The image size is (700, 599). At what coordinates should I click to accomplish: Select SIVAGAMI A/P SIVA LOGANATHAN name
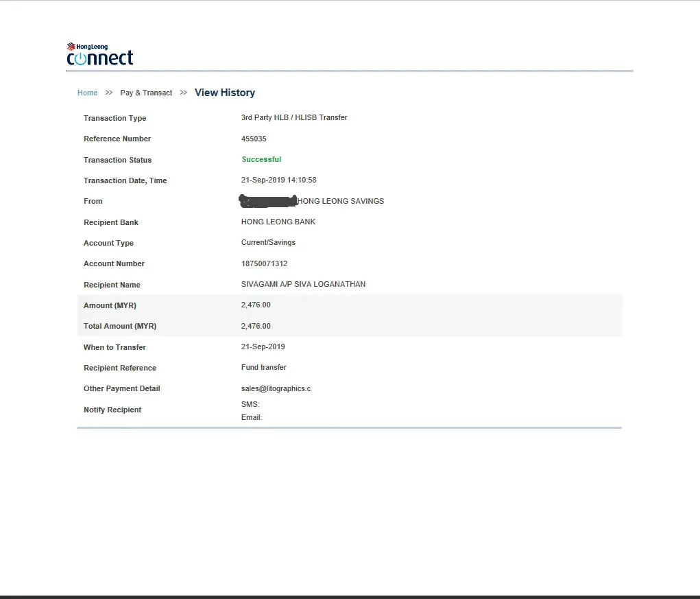click(x=303, y=285)
